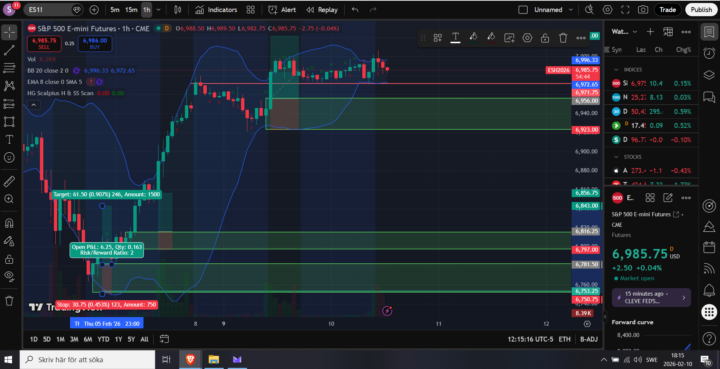Image resolution: width=720 pixels, height=369 pixels.
Task: Open the Fibonacci retracement tools
Action: point(9,68)
